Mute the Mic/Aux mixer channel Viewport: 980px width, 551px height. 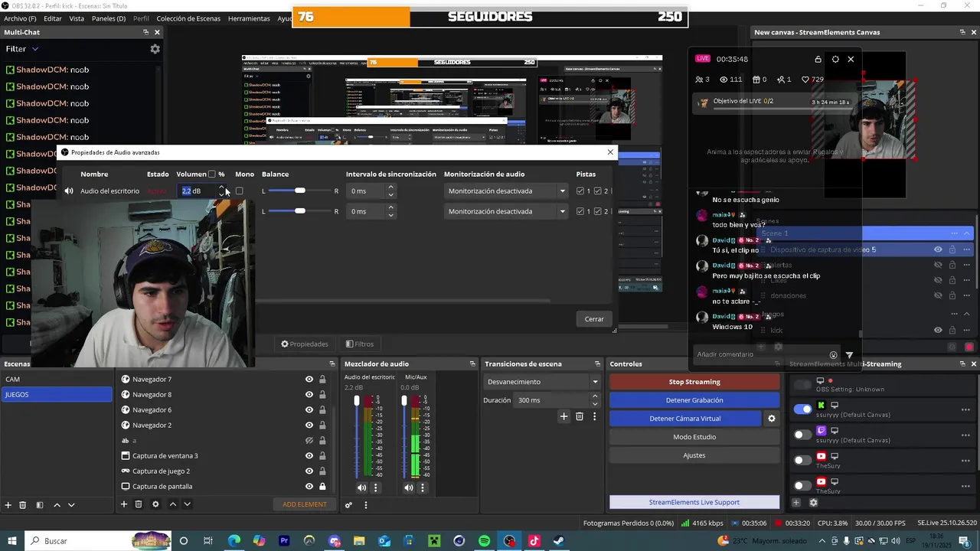[x=408, y=487]
